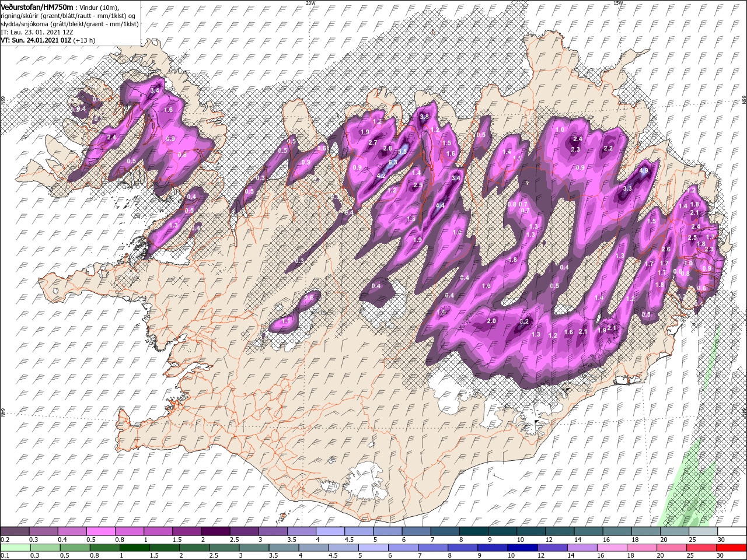Pick the top-row legend swatch labeled 20
Viewport: 747px width, 560px height.
[675, 531]
